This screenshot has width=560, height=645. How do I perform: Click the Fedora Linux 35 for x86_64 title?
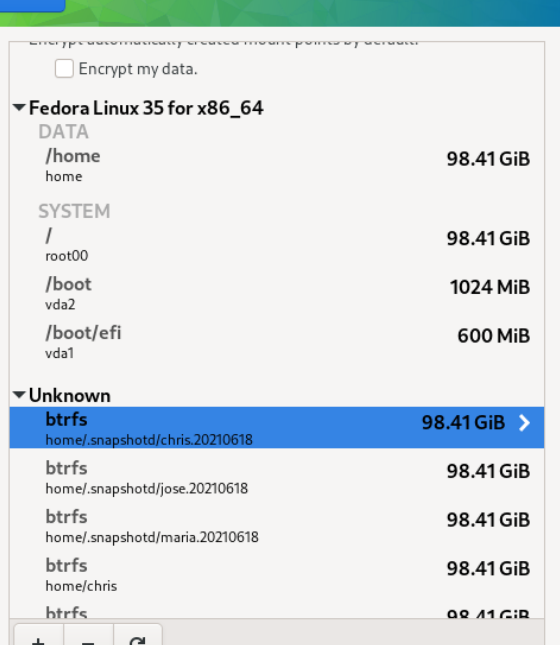(146, 108)
